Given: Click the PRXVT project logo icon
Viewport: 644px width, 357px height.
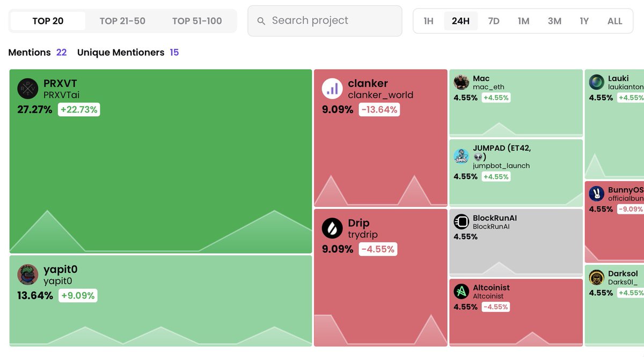Looking at the screenshot, I should (28, 89).
